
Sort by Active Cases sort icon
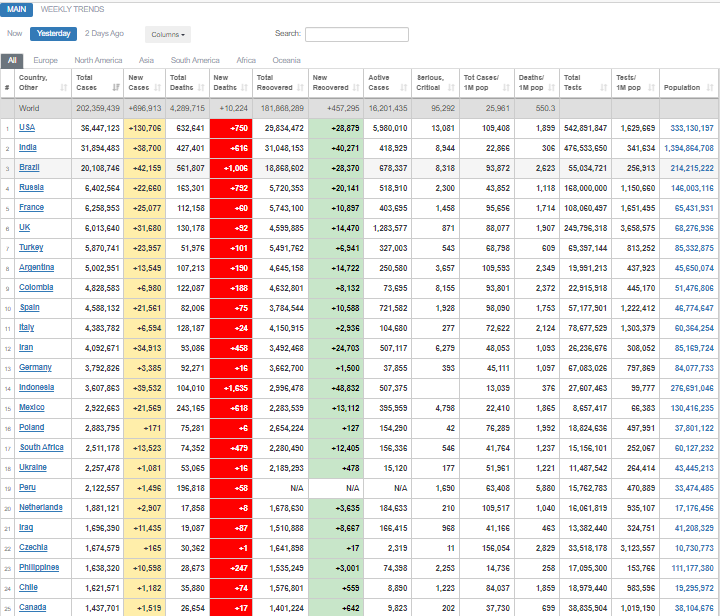point(404,87)
